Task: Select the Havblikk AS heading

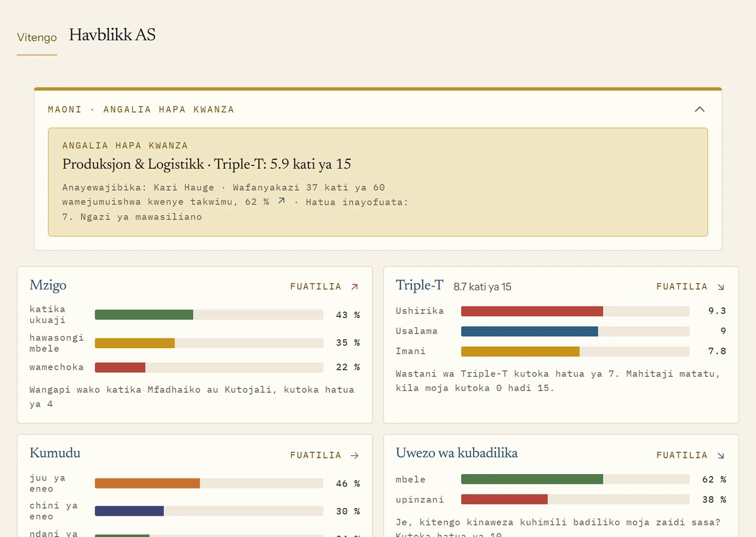Action: (112, 35)
